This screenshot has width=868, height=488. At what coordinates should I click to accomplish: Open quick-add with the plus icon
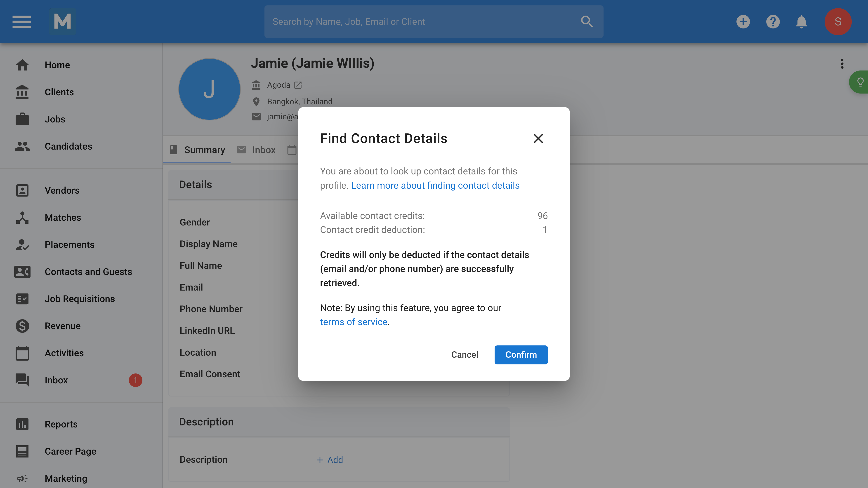pyautogui.click(x=743, y=21)
